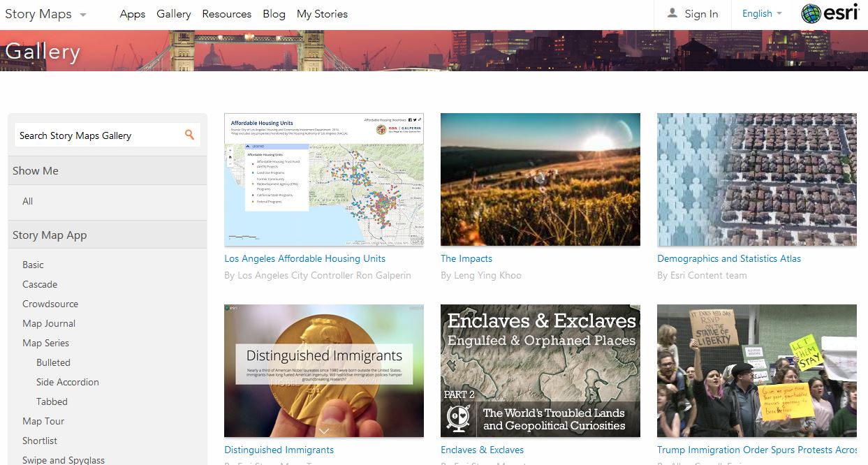Click the Distinguished Immigrants title link
Image resolution: width=868 pixels, height=465 pixels.
click(x=279, y=450)
